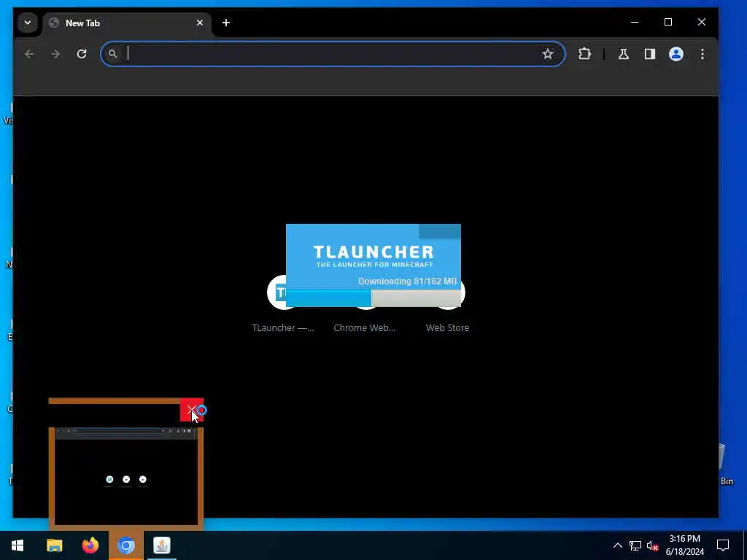Click the Java app taskbar icon
Screen dimensions: 747x560
[162, 545]
